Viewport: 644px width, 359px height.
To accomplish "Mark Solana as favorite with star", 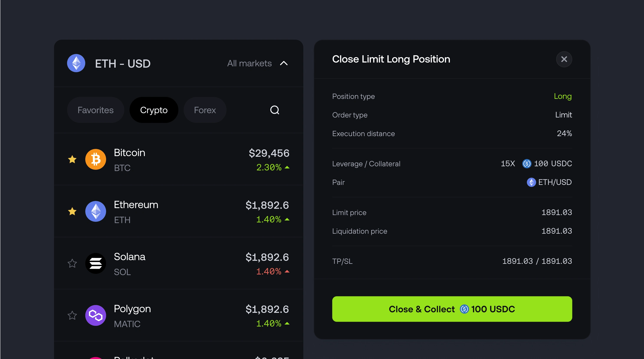I will (72, 263).
